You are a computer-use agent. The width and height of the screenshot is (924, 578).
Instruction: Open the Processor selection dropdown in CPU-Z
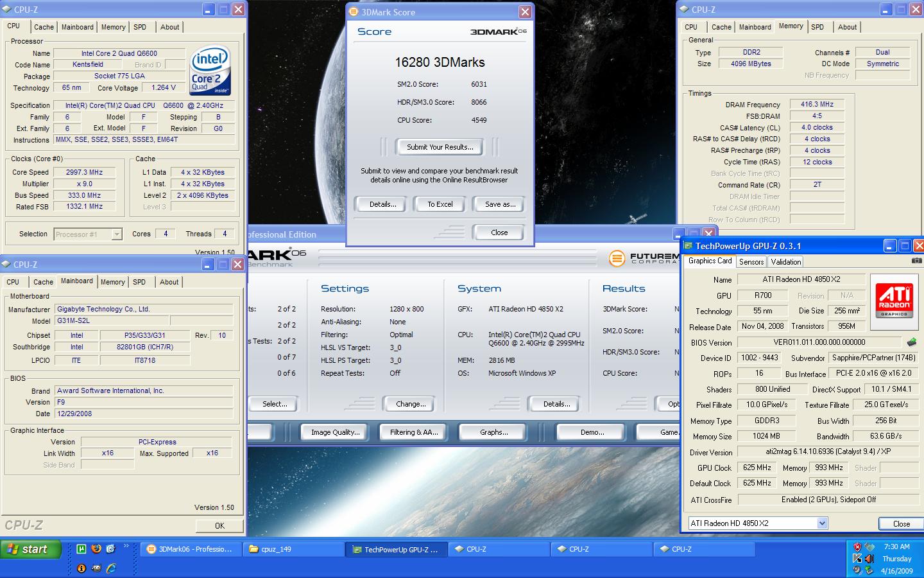tap(116, 234)
